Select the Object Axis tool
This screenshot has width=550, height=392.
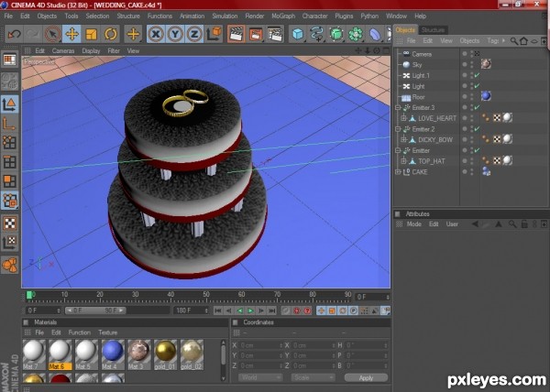click(x=9, y=124)
